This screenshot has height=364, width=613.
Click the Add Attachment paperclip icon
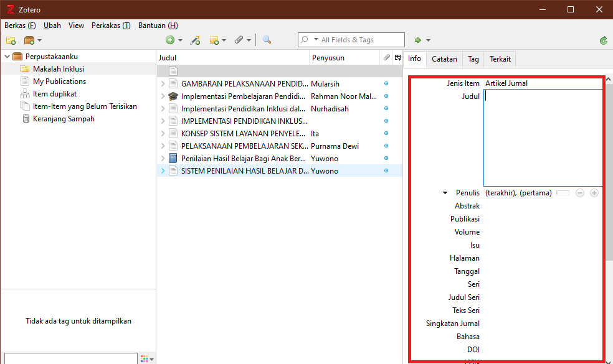tap(239, 40)
